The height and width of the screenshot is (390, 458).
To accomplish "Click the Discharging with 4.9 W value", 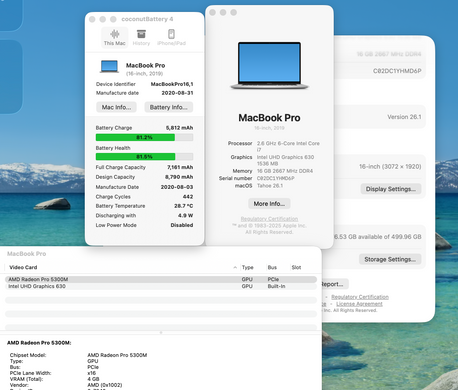I will point(185,215).
